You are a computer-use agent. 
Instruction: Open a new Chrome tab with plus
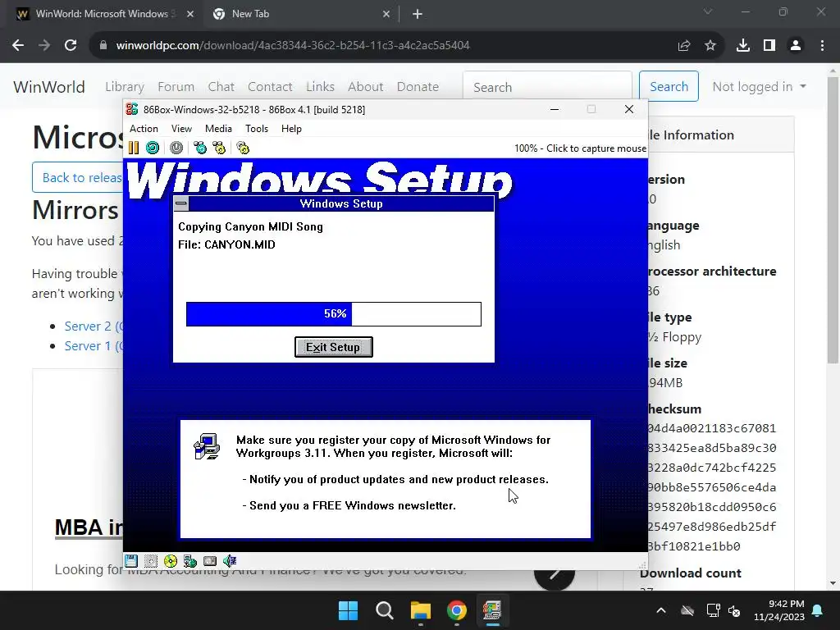pyautogui.click(x=418, y=15)
